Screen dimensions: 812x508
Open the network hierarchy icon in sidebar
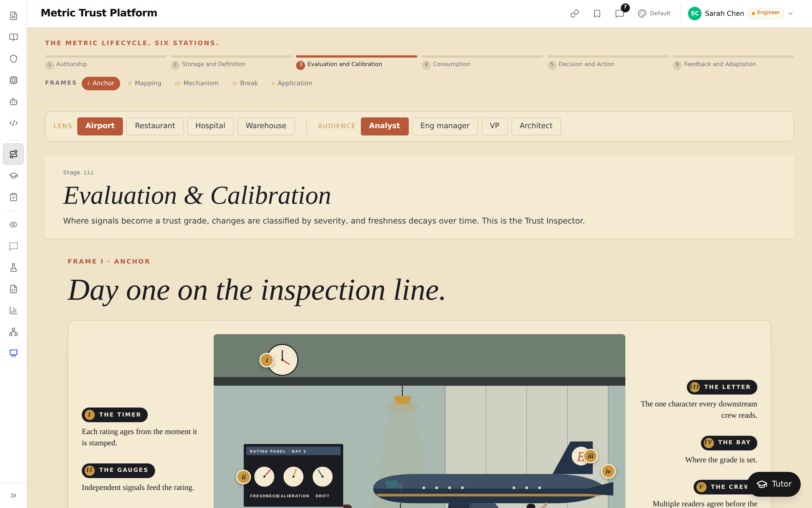click(x=14, y=332)
